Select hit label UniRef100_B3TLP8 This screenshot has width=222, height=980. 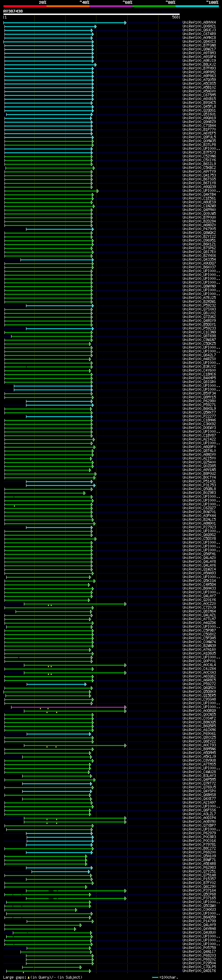click(199, 145)
